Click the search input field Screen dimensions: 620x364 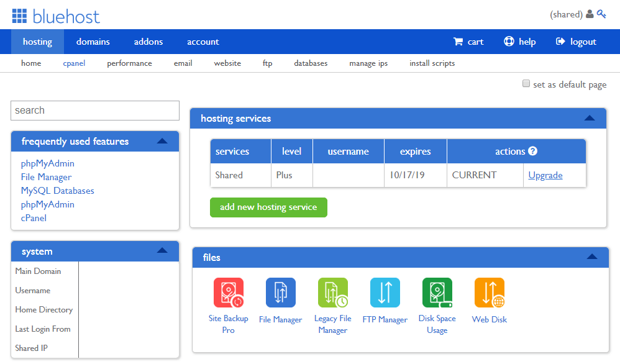[95, 111]
